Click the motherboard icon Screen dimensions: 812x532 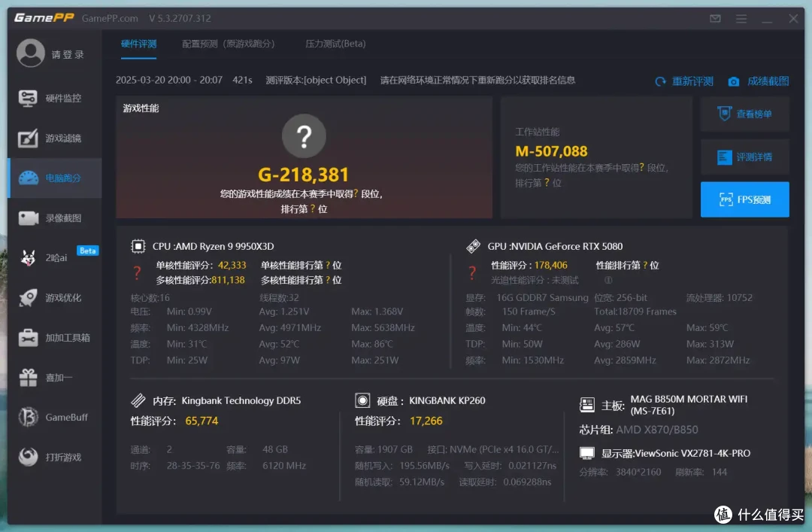[586, 405]
